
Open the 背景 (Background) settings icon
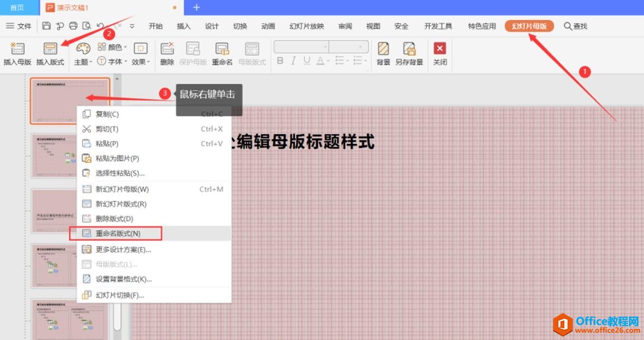pos(383,49)
